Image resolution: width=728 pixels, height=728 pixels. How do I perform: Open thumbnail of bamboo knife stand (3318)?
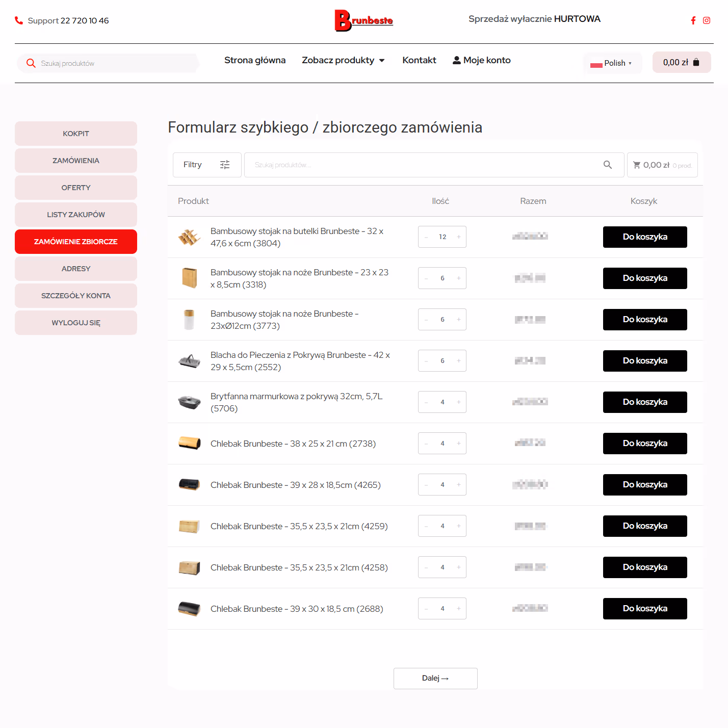coord(189,278)
